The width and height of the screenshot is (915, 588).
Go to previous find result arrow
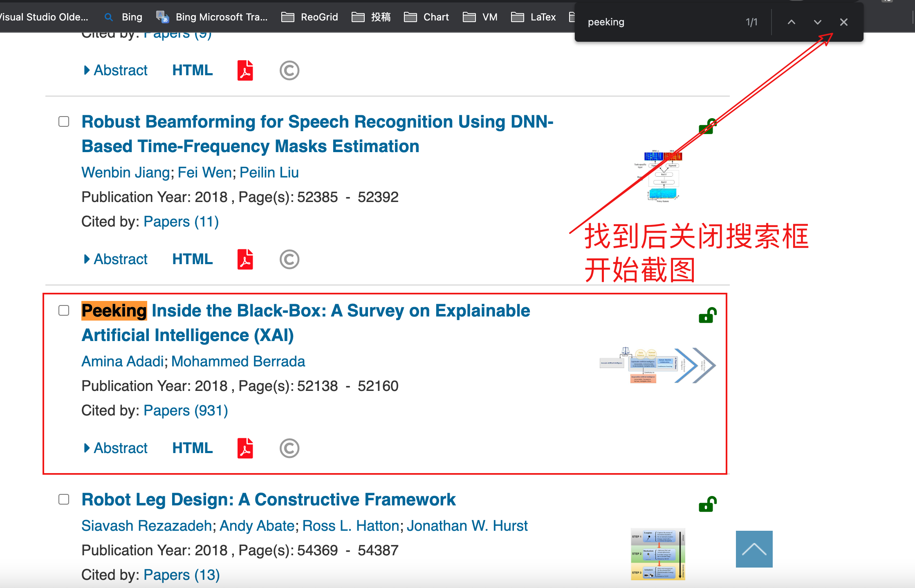coord(792,22)
